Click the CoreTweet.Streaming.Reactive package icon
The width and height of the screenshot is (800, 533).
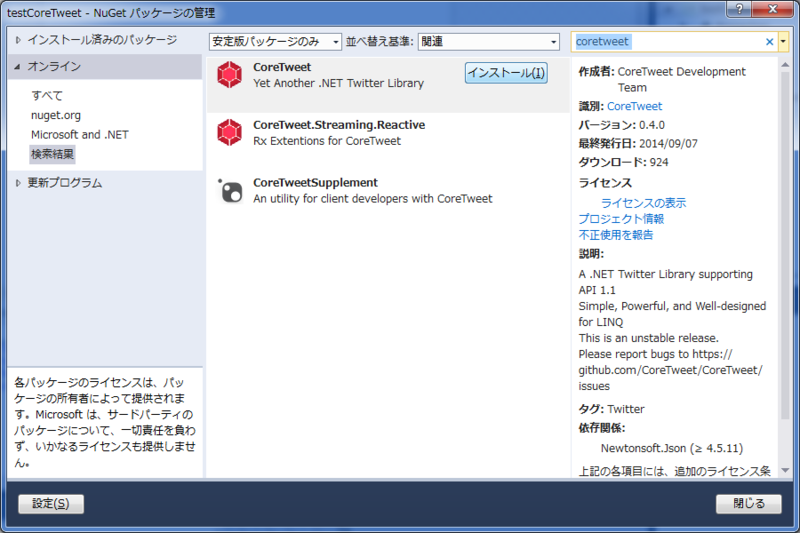[230, 132]
